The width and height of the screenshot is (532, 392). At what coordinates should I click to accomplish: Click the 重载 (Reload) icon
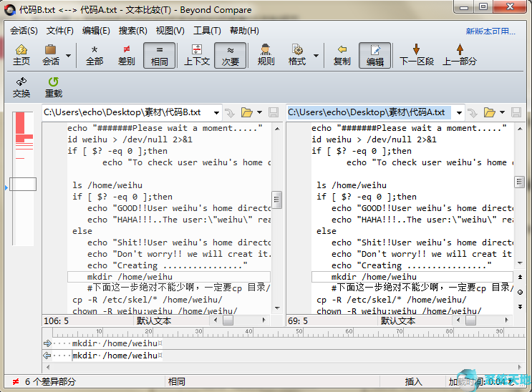click(x=54, y=87)
